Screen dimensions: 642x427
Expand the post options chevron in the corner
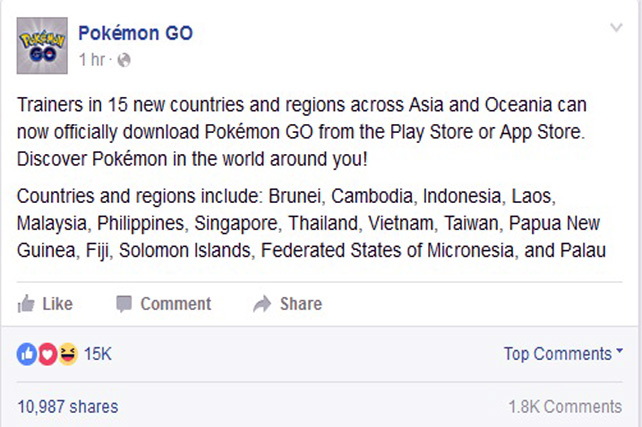[x=616, y=28]
